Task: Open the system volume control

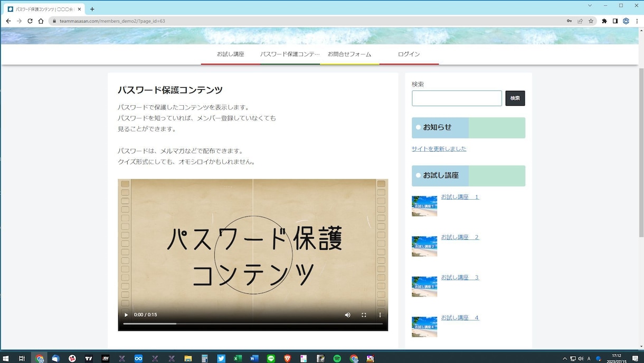Action: click(x=581, y=358)
